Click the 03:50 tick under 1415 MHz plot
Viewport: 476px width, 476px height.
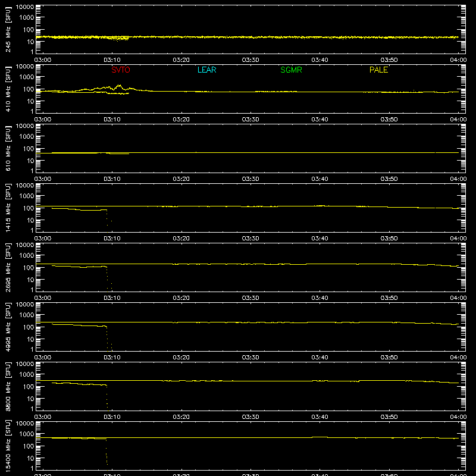[389, 239]
